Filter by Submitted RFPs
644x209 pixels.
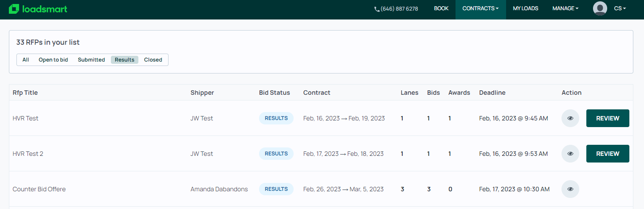[x=91, y=60]
